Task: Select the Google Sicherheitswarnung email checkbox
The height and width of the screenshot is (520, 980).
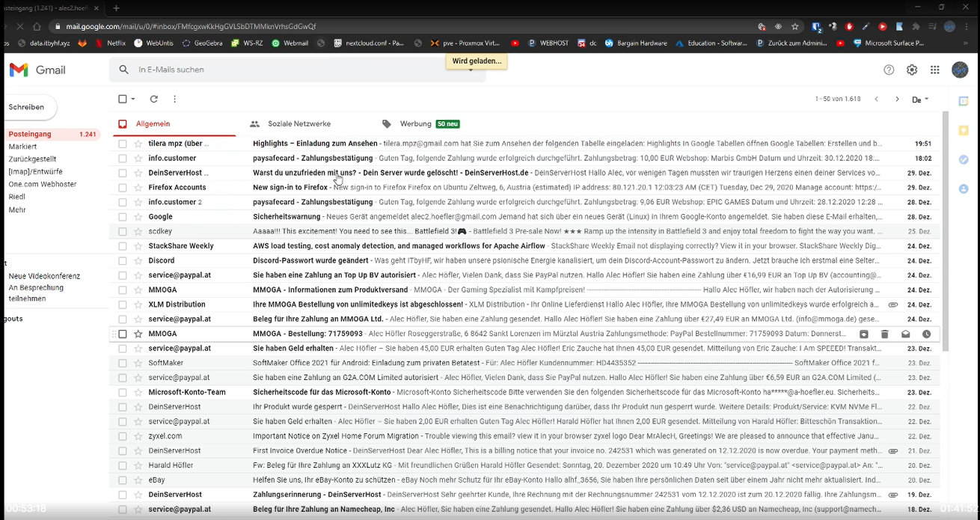Action: pyautogui.click(x=123, y=216)
